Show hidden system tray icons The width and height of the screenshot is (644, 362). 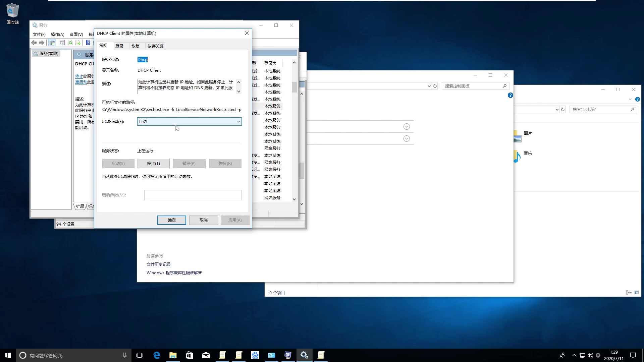[x=574, y=355]
